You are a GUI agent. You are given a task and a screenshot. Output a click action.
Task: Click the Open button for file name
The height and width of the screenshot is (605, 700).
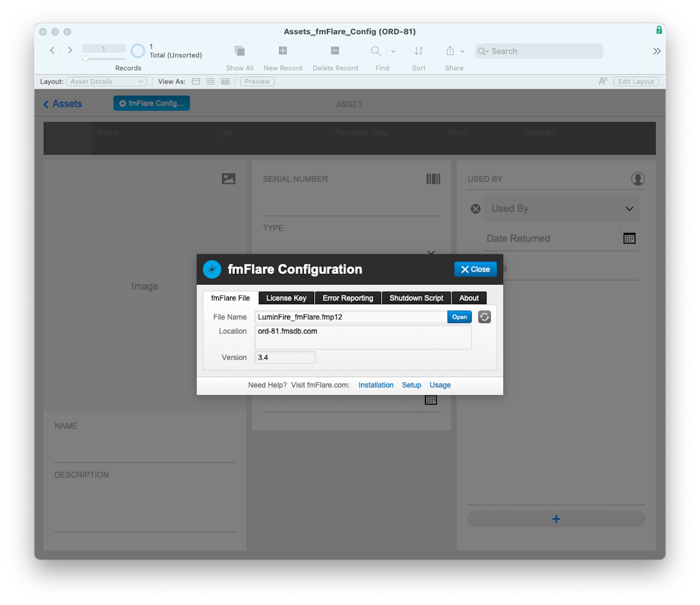coord(459,317)
